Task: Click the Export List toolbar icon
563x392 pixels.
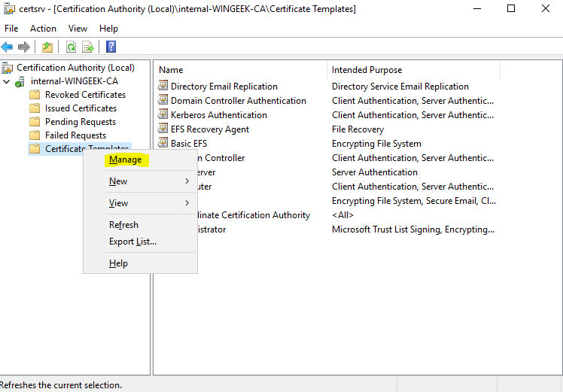Action: (87, 47)
